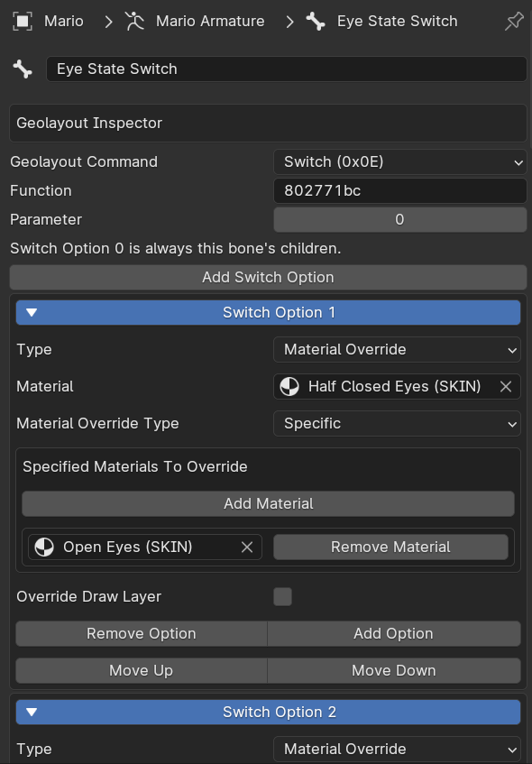This screenshot has width=532, height=764.
Task: Clear the Open Eyes (SKIN) material slot
Action: tap(247, 548)
